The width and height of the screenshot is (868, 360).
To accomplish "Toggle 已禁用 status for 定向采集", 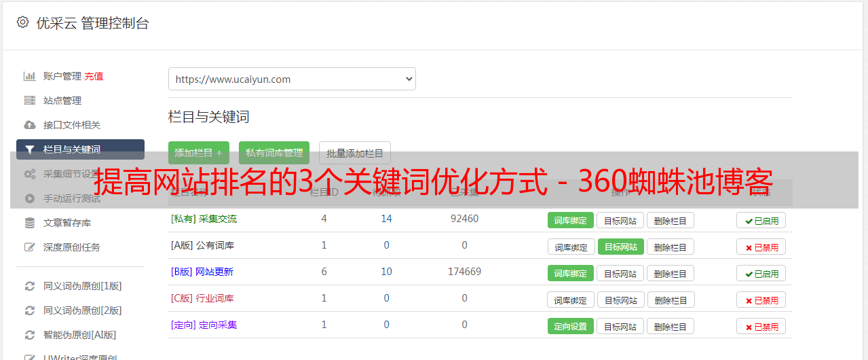I will coord(761,326).
